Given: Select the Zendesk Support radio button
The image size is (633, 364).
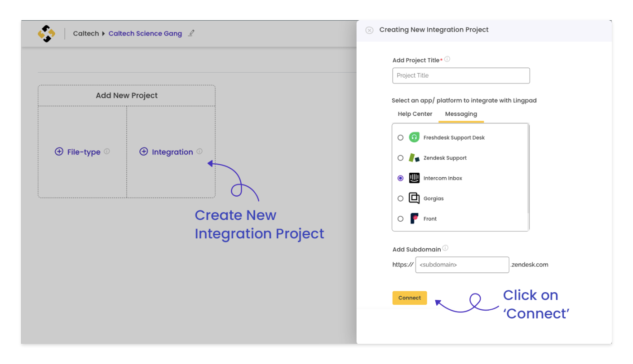Looking at the screenshot, I should (400, 158).
